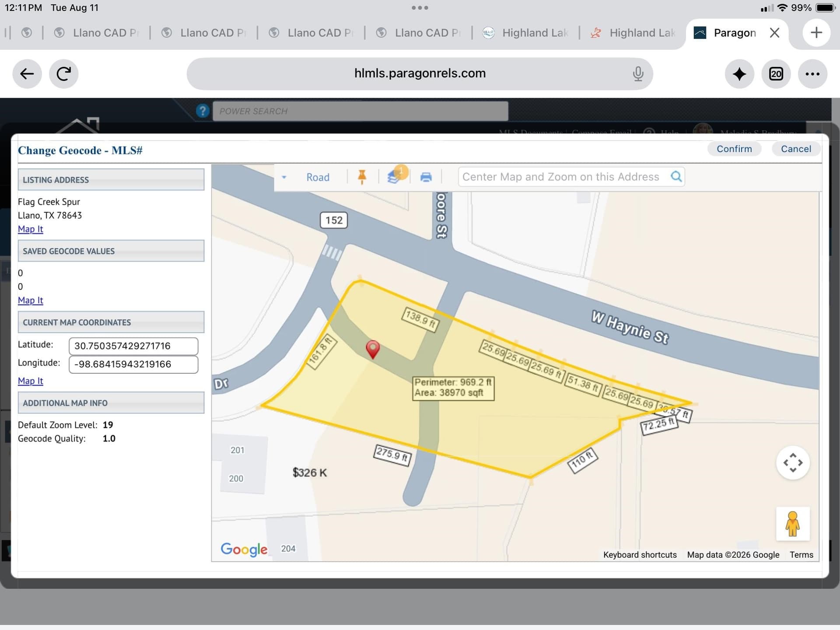This screenshot has width=840, height=630.
Task: Click the Geocode Quality value 1.0
Action: [109, 438]
